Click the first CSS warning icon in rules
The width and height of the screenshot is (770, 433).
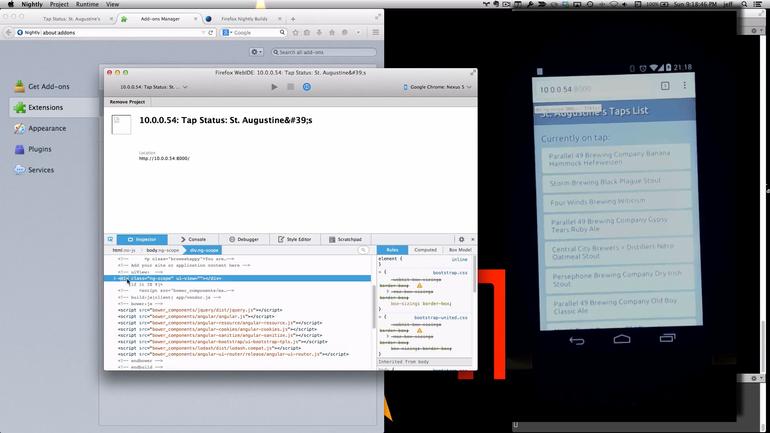tap(419, 285)
